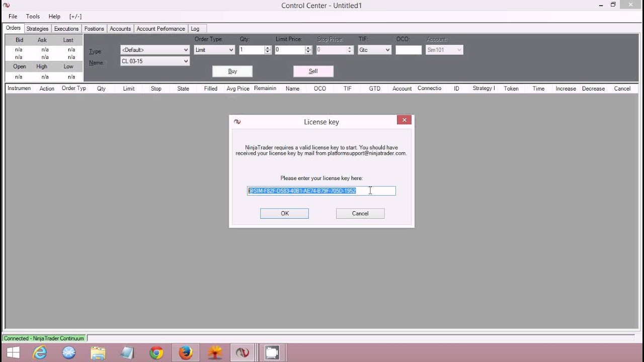Open Internet Explorer from the taskbar
This screenshot has width=644, height=362.
(x=40, y=353)
